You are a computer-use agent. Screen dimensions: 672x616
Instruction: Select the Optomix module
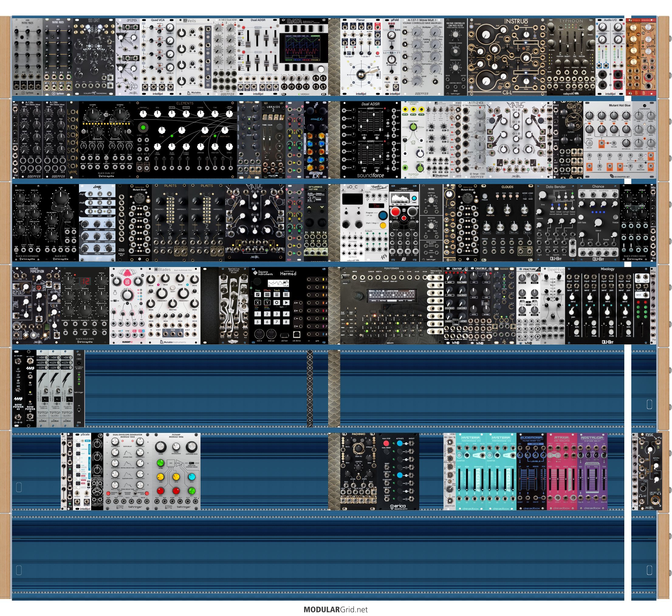point(128,57)
